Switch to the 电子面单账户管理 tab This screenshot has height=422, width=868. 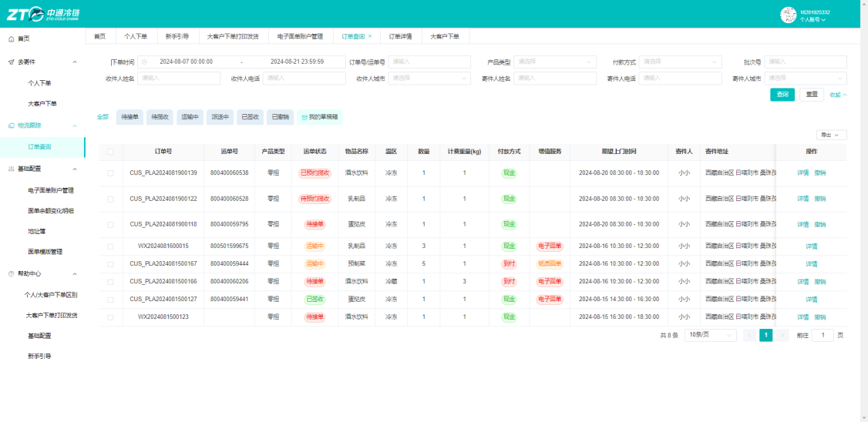pyautogui.click(x=299, y=36)
